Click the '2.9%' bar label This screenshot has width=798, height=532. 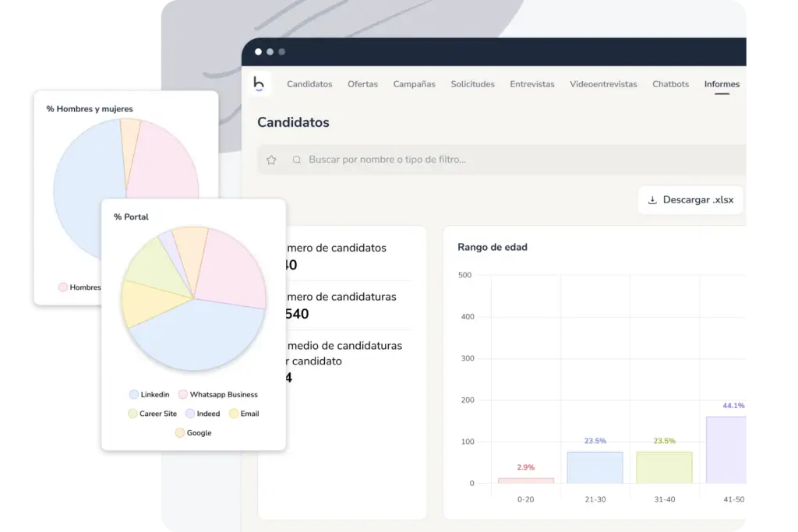(x=526, y=467)
